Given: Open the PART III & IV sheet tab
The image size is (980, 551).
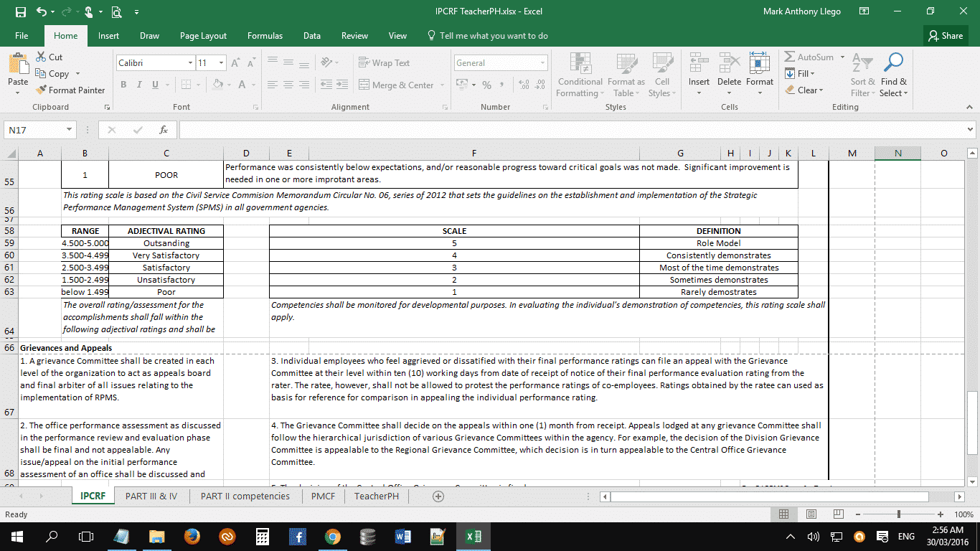Looking at the screenshot, I should click(151, 496).
